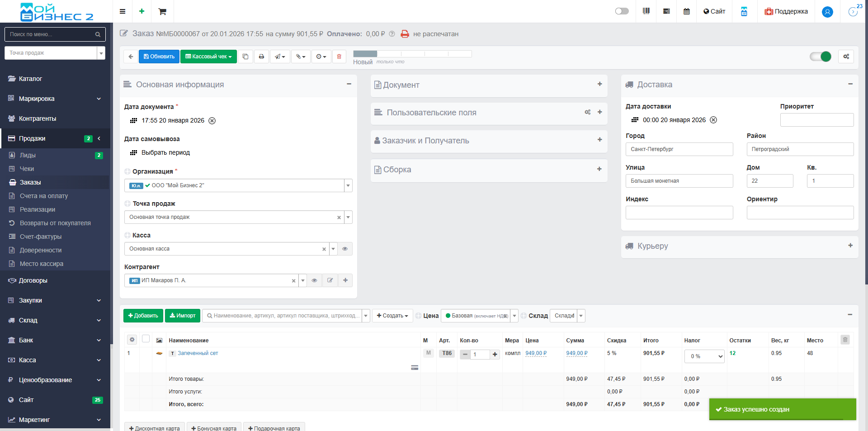868x431 pixels.
Task: Click the Город input field
Action: coord(679,149)
